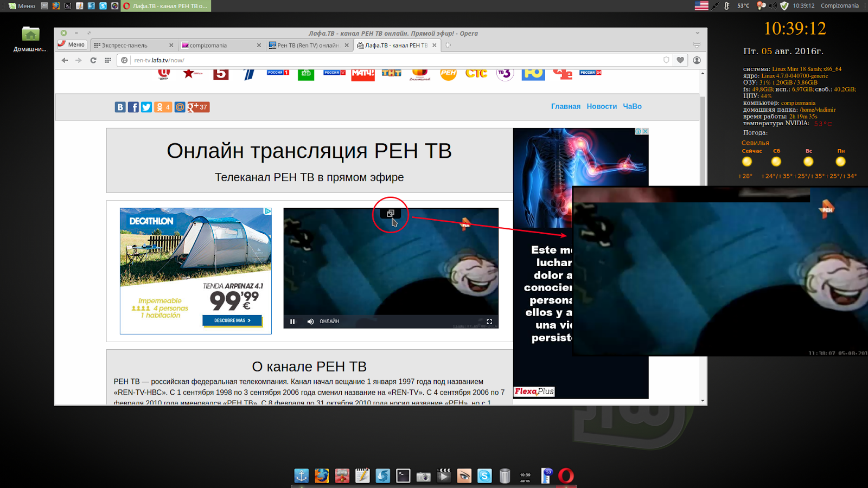
Task: Close the Лафа.ТВ browser tab
Action: coord(435,45)
